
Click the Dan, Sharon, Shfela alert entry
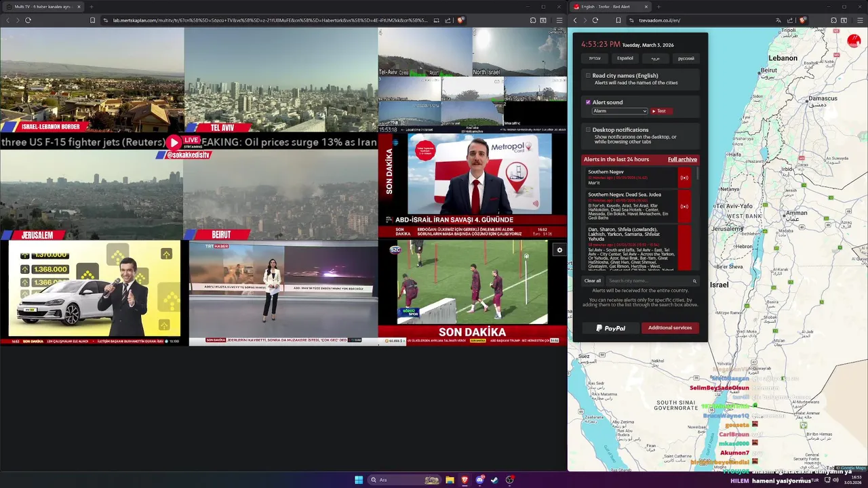[639, 249]
